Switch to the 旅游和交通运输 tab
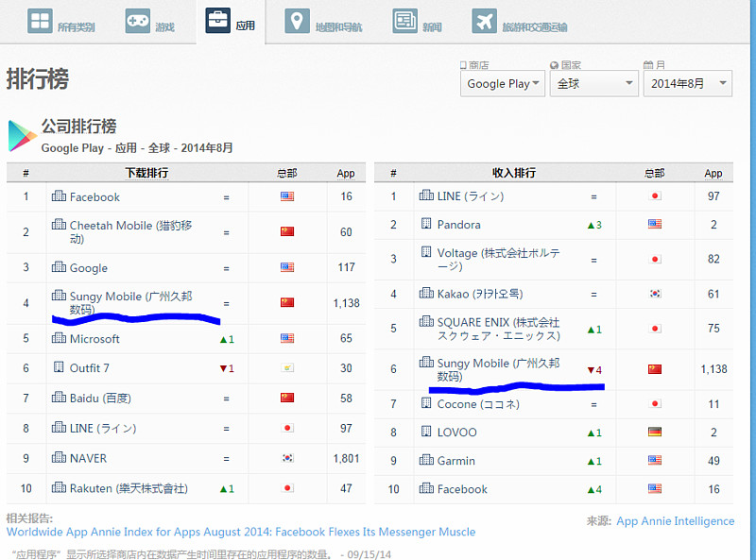This screenshot has width=756, height=560. (x=520, y=22)
